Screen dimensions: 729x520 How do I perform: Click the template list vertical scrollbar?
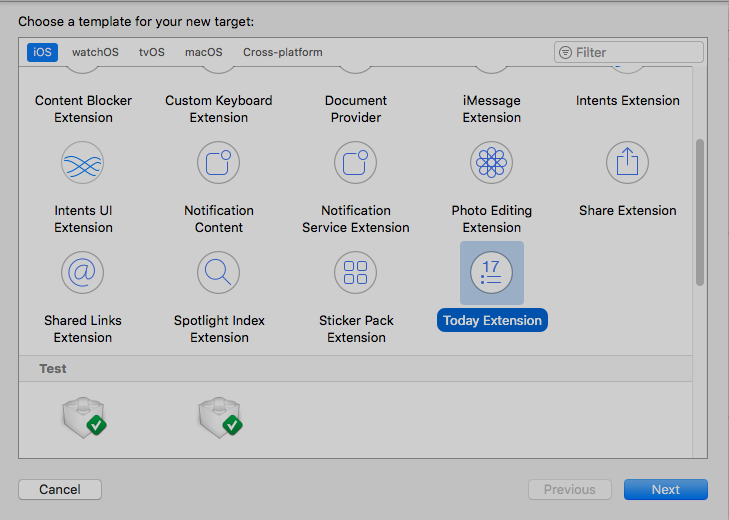[700, 210]
